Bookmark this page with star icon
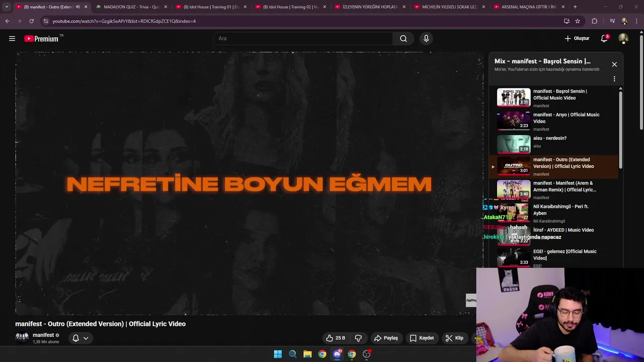The image size is (644, 362). point(578,21)
